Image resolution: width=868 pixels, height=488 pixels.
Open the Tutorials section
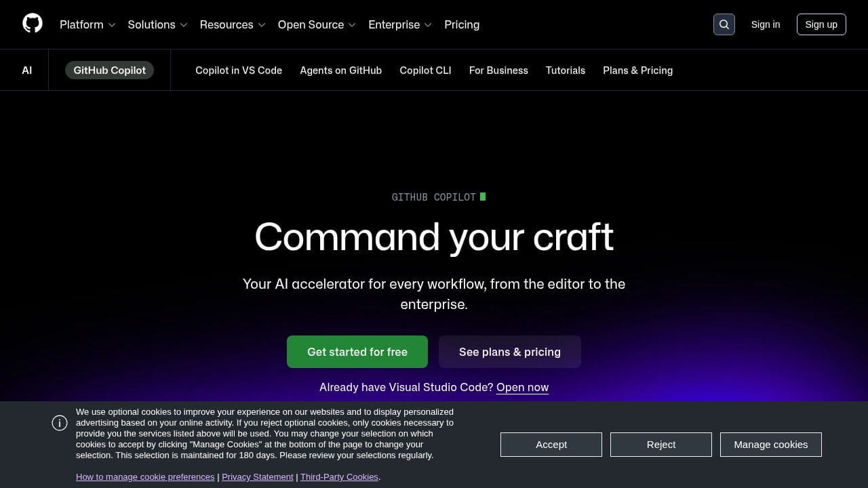(x=565, y=70)
